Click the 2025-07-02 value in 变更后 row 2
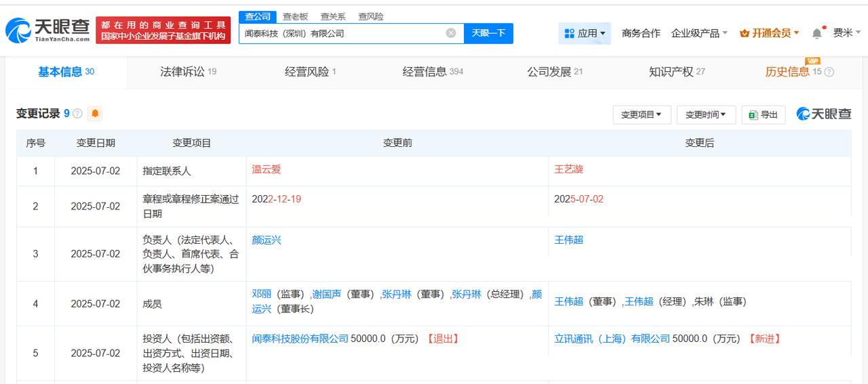The width and height of the screenshot is (868, 384). [579, 199]
